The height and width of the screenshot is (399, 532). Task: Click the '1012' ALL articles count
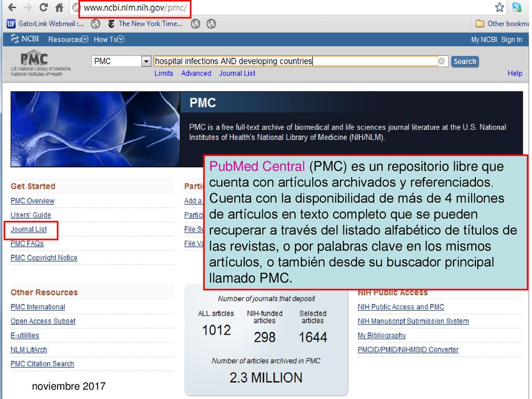tap(216, 330)
